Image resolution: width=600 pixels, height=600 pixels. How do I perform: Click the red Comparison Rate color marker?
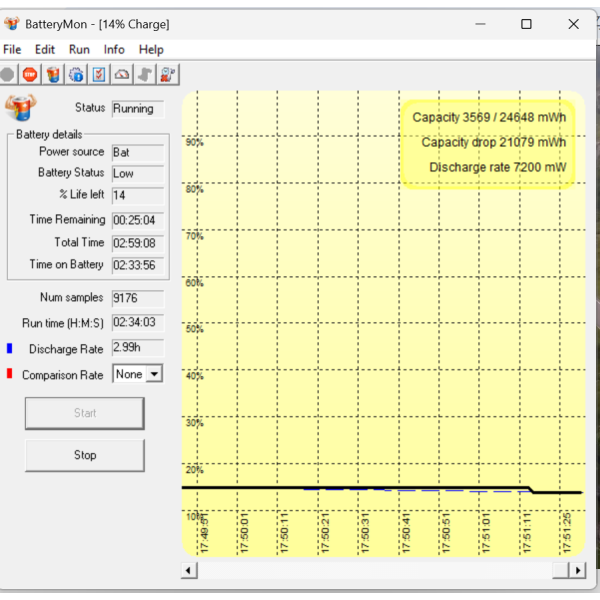[x=10, y=373]
